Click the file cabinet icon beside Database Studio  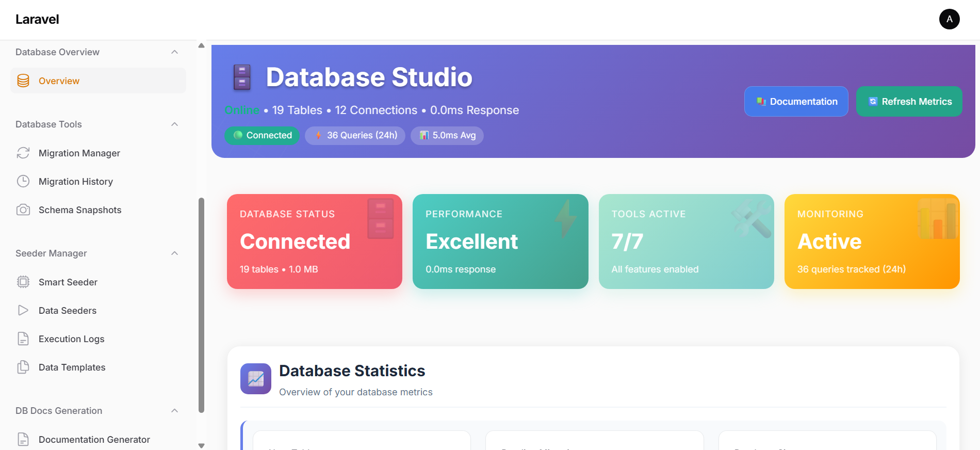tap(242, 77)
